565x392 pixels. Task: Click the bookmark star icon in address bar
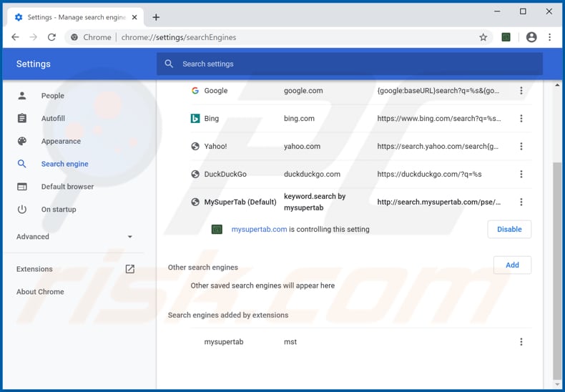click(x=483, y=37)
